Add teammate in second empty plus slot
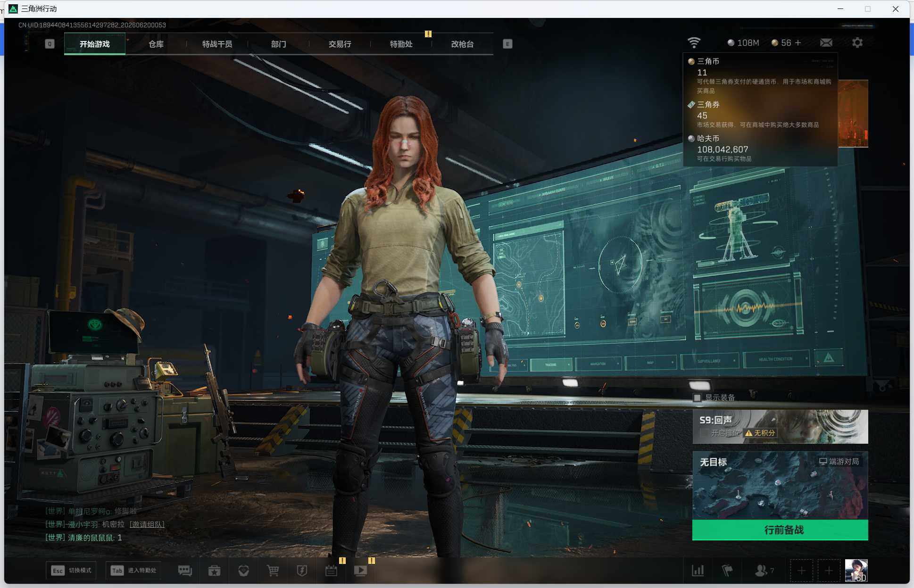 (829, 571)
